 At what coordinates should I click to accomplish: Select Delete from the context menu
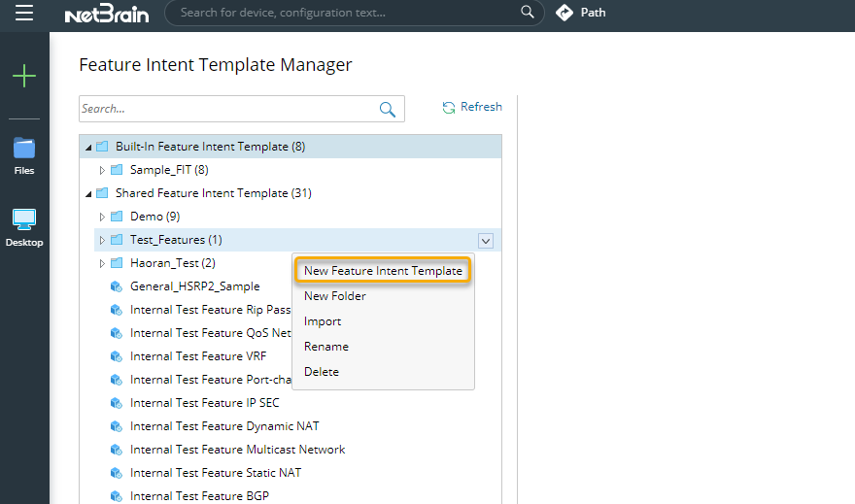pos(322,372)
